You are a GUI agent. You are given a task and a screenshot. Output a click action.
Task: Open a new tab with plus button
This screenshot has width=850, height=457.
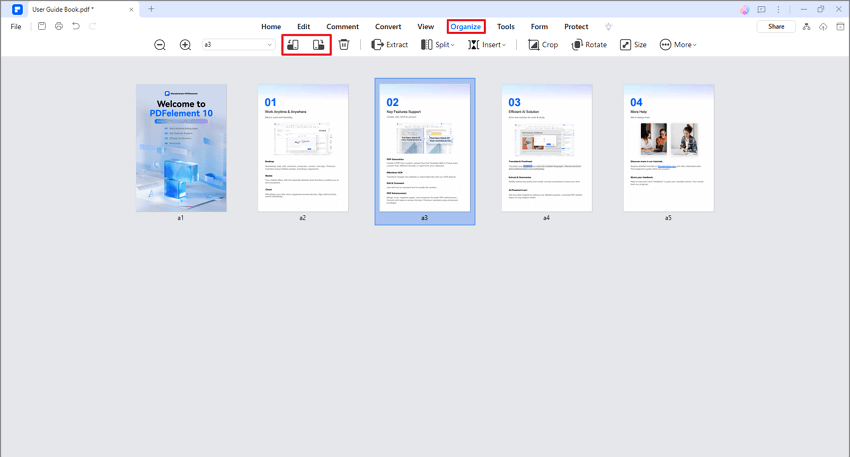click(151, 9)
